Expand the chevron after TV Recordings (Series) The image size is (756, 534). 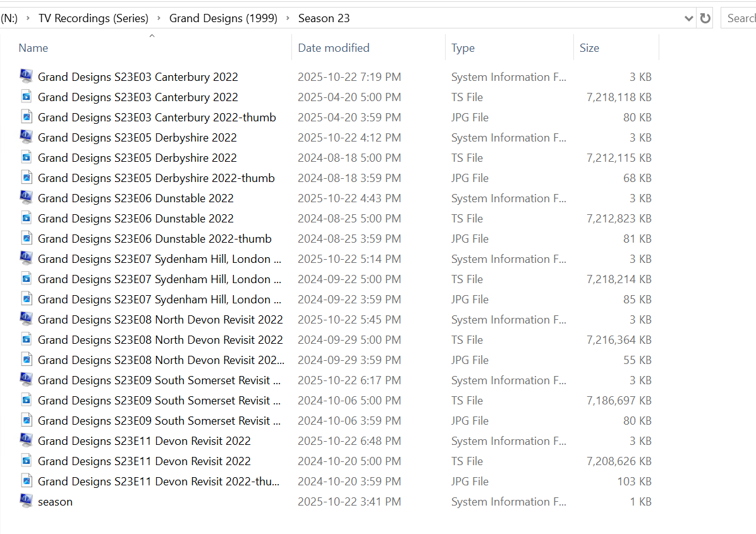point(159,18)
